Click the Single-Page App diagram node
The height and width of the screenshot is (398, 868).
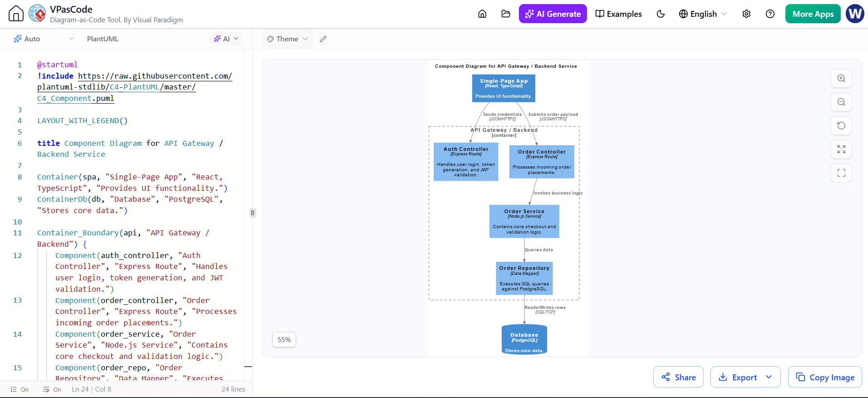[x=503, y=88]
